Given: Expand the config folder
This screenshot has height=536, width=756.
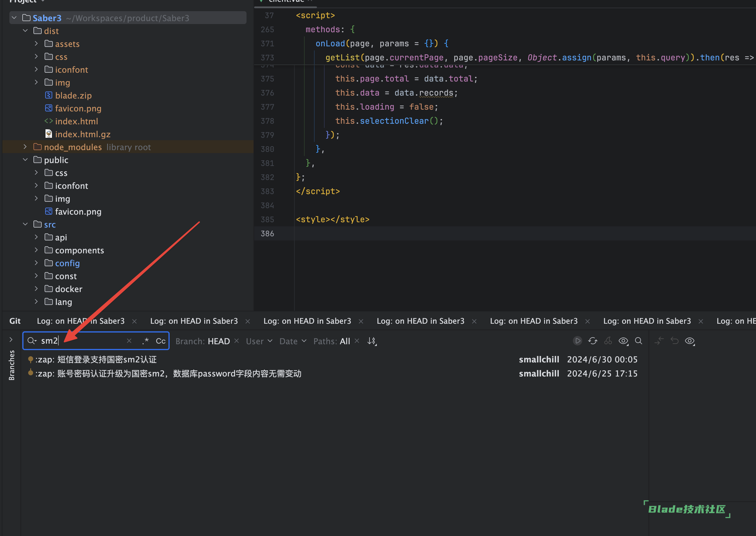Looking at the screenshot, I should [36, 263].
